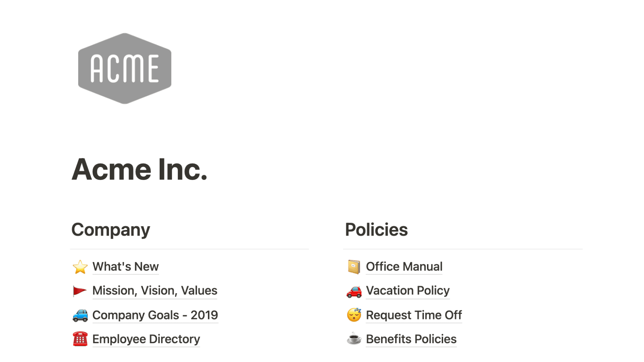Click the sleeping face icon next to Request Time Off
Screen dimensions: 644x362
pyautogui.click(x=354, y=315)
